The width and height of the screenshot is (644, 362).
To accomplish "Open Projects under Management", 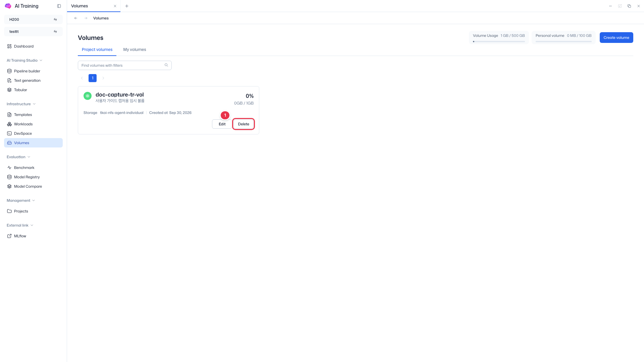I will (x=33, y=211).
